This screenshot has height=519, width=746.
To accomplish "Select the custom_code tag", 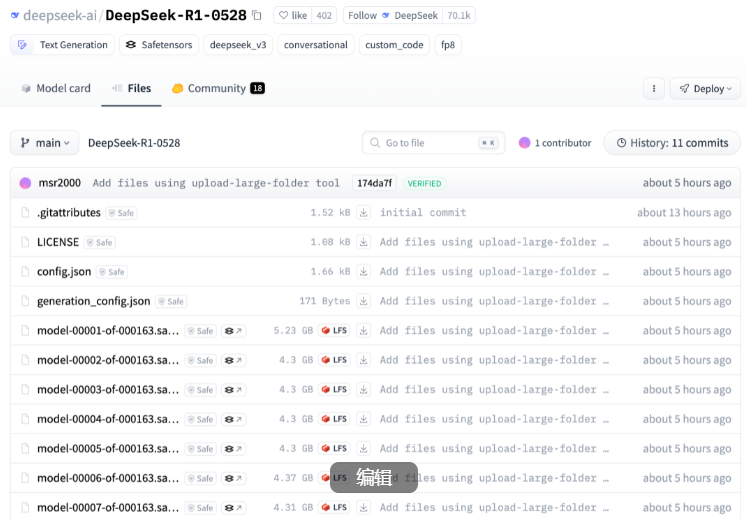I will click(x=394, y=45).
